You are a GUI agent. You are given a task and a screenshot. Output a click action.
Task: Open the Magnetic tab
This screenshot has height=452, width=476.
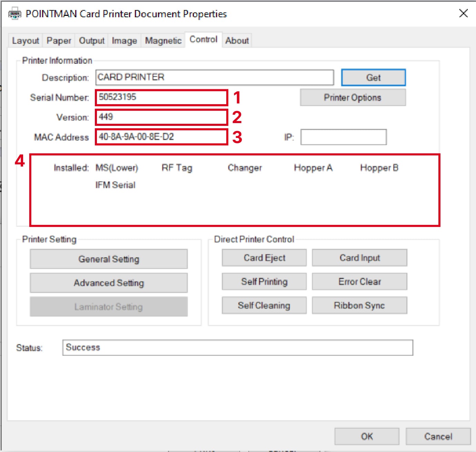(x=163, y=41)
